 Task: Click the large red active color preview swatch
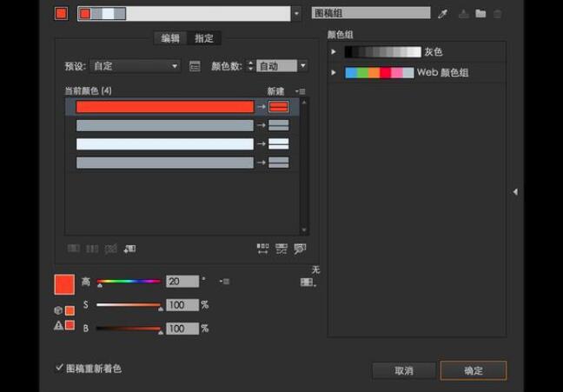pyautogui.click(x=64, y=284)
